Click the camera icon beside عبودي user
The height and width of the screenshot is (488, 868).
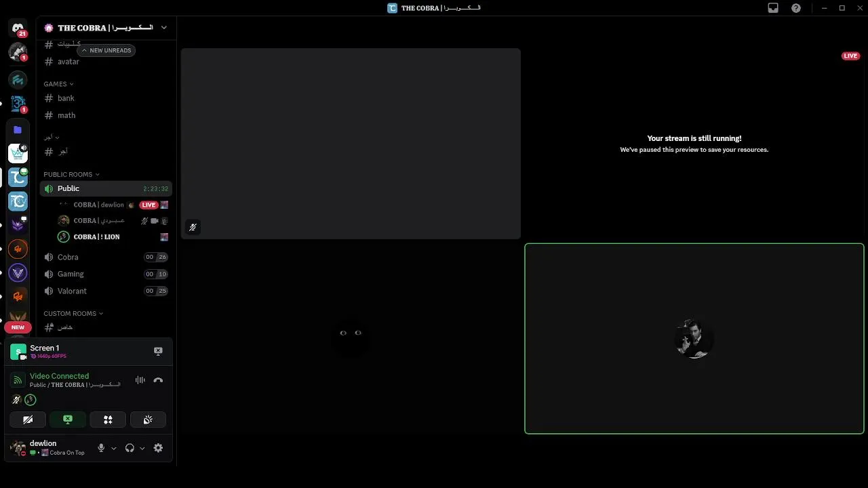pyautogui.click(x=155, y=221)
